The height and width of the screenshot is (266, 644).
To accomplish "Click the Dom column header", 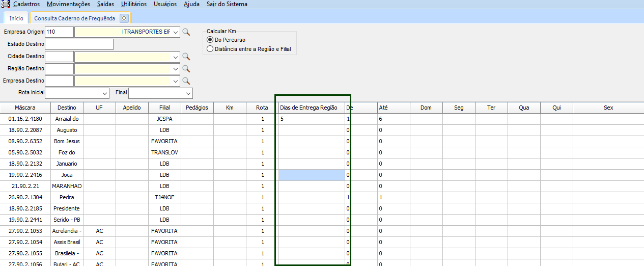I will coord(426,108).
